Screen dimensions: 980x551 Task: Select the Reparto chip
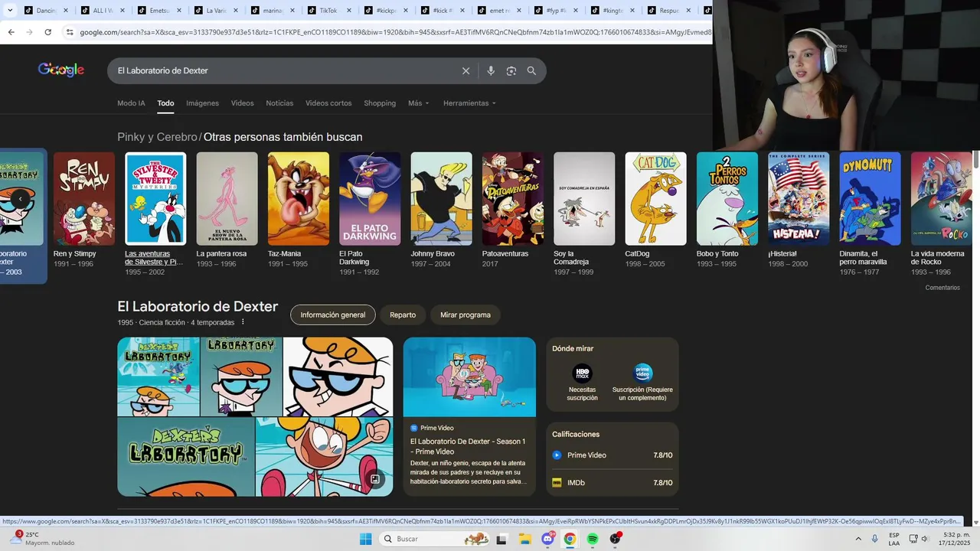[x=403, y=315]
